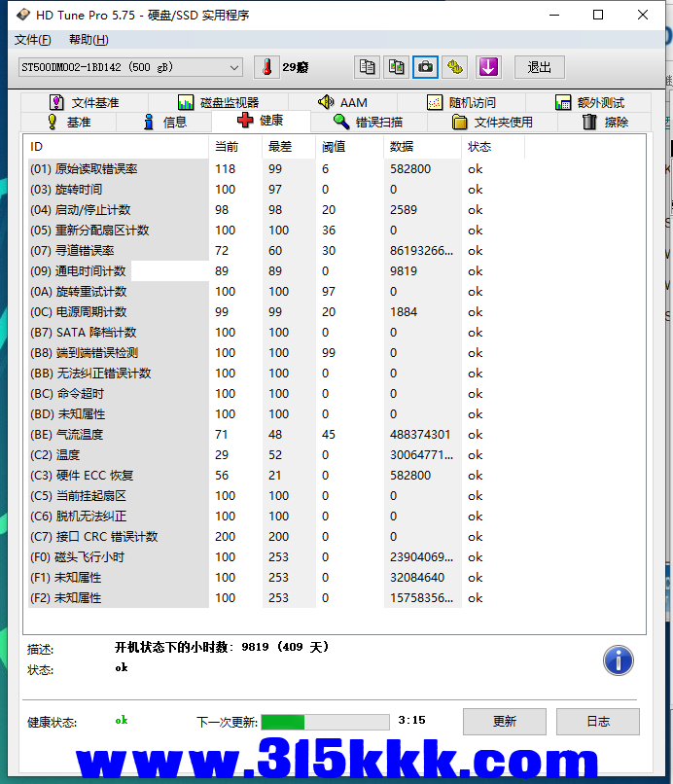673x784 pixels.
Task: Open the AAM tab
Action: 342,102
